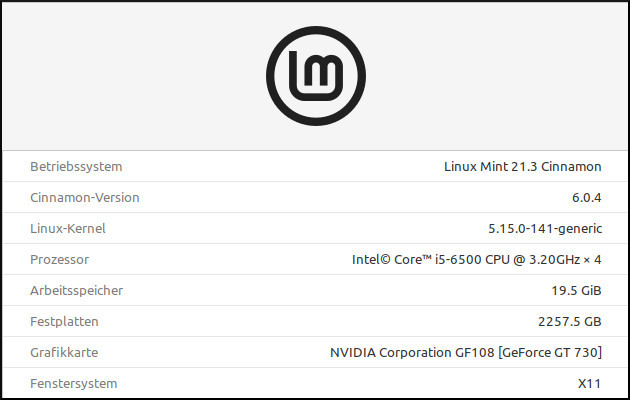The image size is (630, 400).
Task: Select the Linux-Kernel label
Action: (x=68, y=228)
